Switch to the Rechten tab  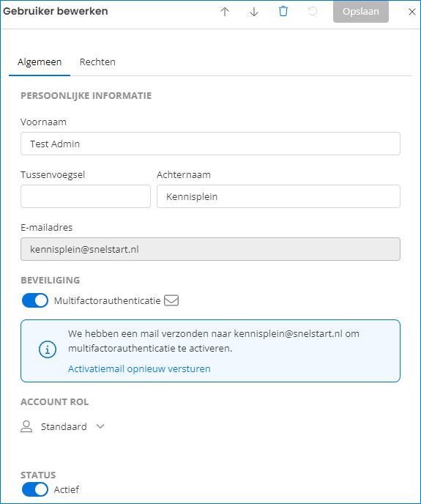pyautogui.click(x=97, y=62)
